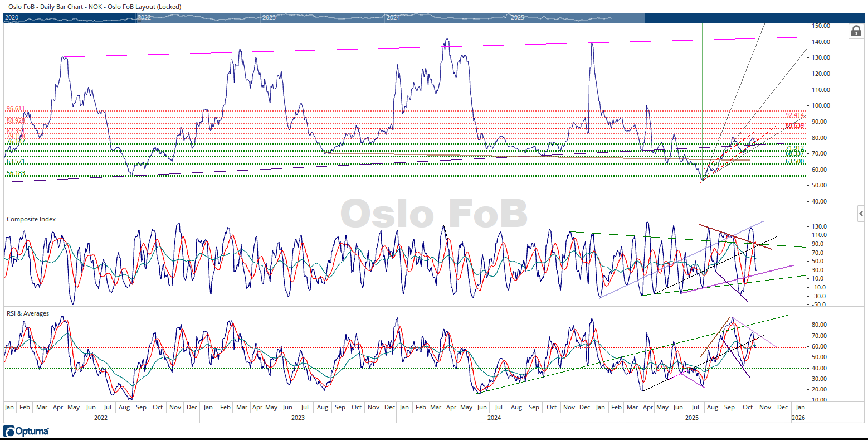The image size is (868, 440).
Task: Click the 100.00 price scale label
Action: (x=821, y=105)
